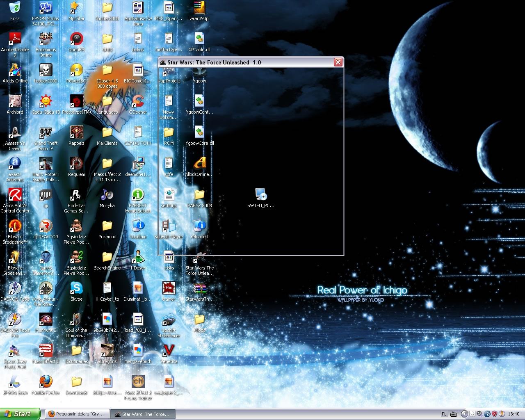Select the SWTFU_PC icon in the window
This screenshot has width=525, height=420.
(261, 198)
